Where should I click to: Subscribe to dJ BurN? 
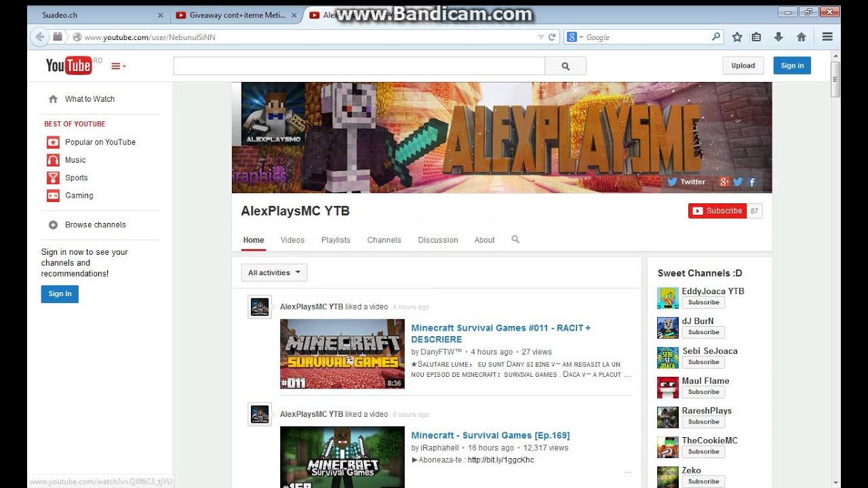pos(703,332)
